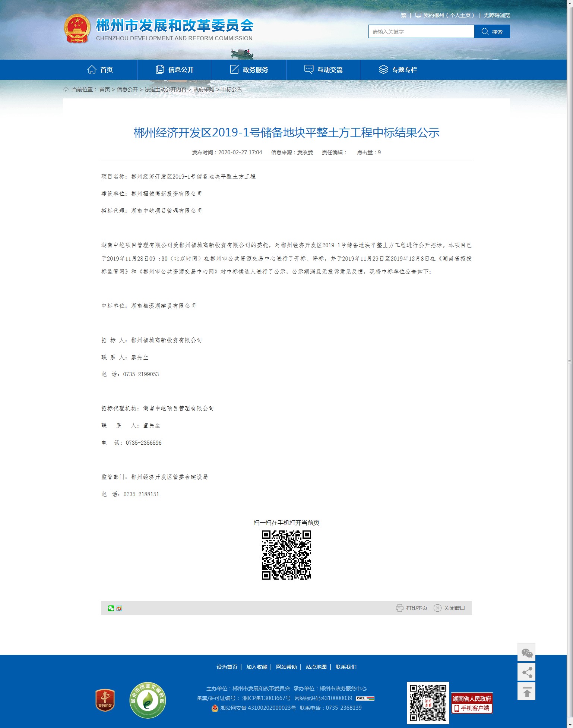Image resolution: width=573 pixels, height=728 pixels.
Task: Click breadcrumb link 政府采购
Action: (204, 89)
